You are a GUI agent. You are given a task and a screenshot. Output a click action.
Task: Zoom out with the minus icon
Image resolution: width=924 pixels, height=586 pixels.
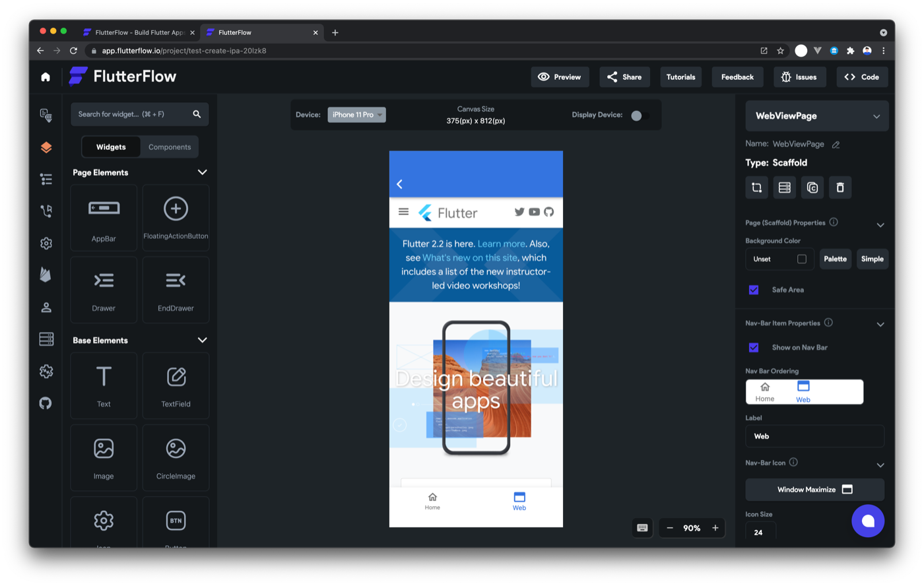670,528
